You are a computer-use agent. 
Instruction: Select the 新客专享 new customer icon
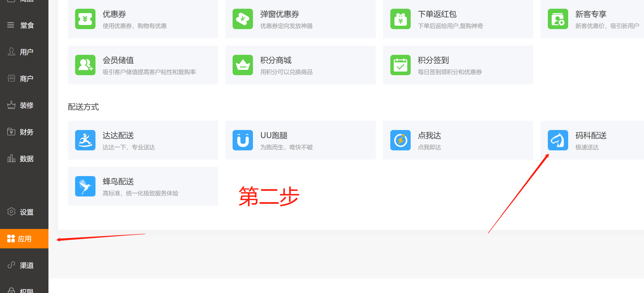[558, 19]
